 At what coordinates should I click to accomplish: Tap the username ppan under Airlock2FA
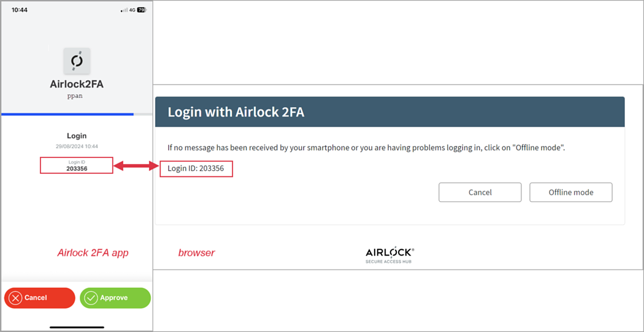click(76, 96)
